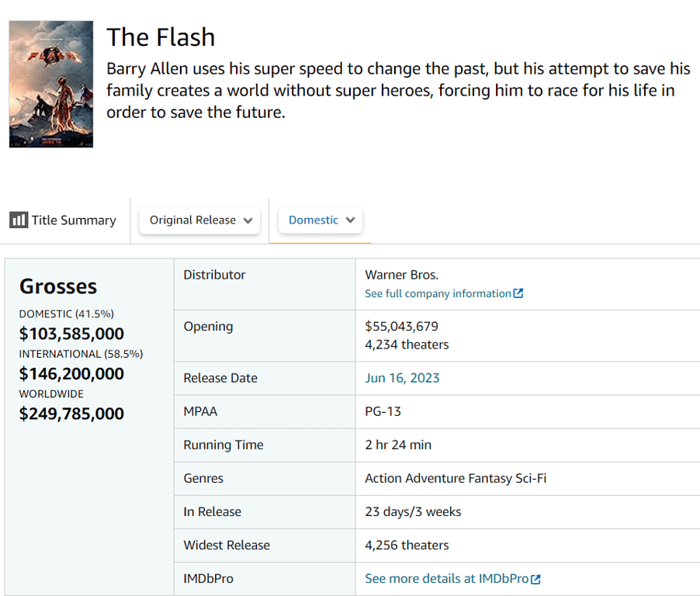Open the Original Release dropdown
This screenshot has height=596, width=700.
pyautogui.click(x=200, y=220)
